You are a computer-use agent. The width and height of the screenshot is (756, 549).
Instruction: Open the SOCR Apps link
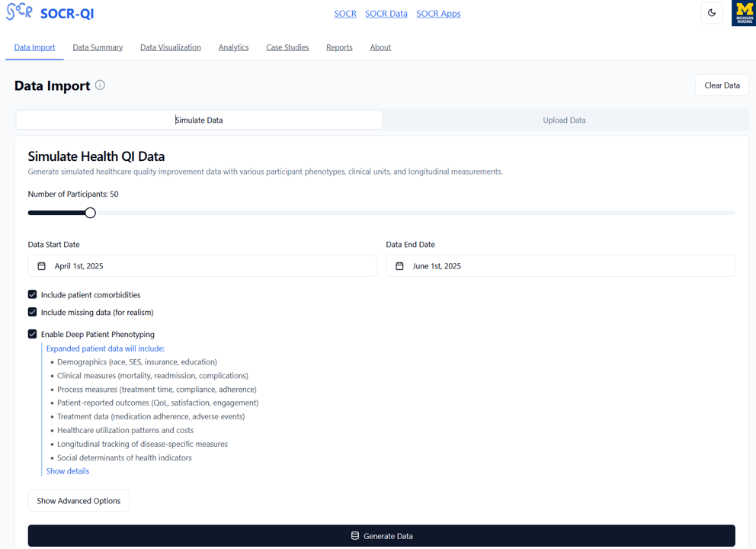[438, 14]
